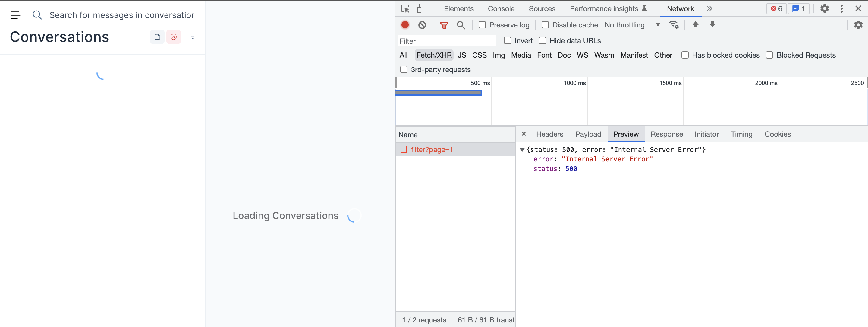Toggle the device toolbar icon
The width and height of the screenshot is (868, 327).
421,9
